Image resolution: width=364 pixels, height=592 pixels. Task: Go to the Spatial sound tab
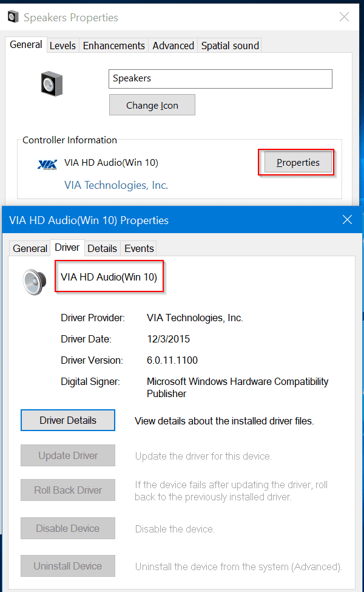[x=230, y=46]
